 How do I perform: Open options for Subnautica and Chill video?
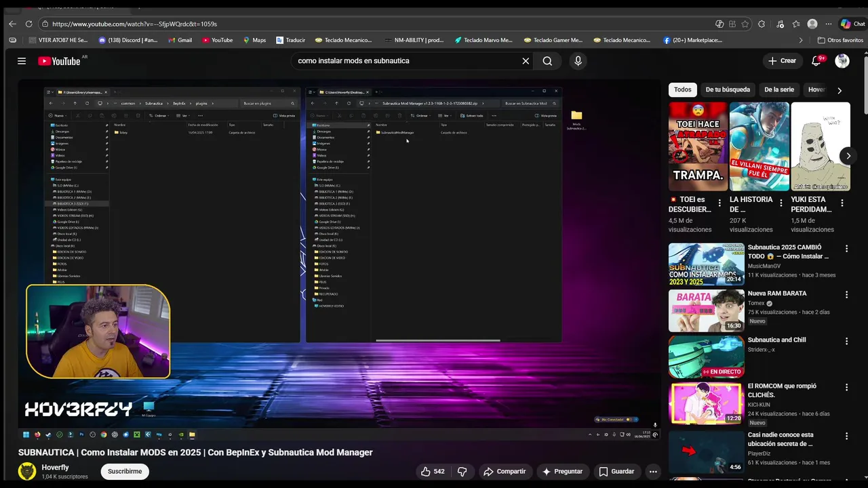pos(846,341)
